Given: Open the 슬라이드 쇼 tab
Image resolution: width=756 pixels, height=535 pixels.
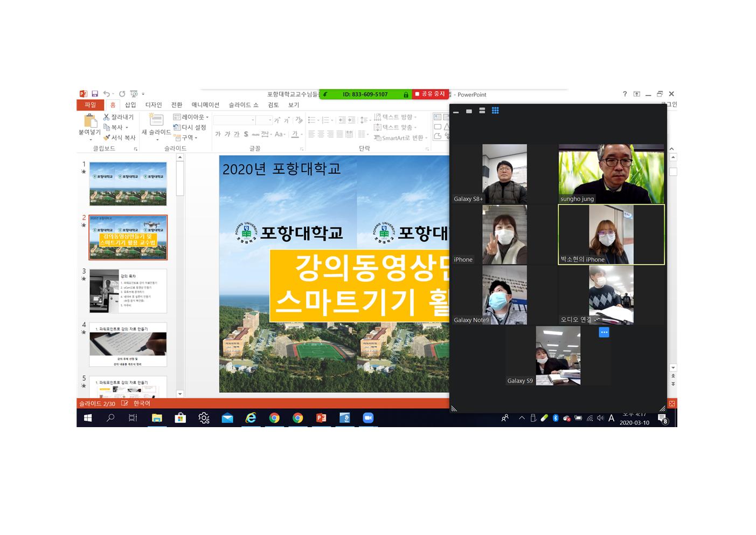Looking at the screenshot, I should [x=244, y=105].
